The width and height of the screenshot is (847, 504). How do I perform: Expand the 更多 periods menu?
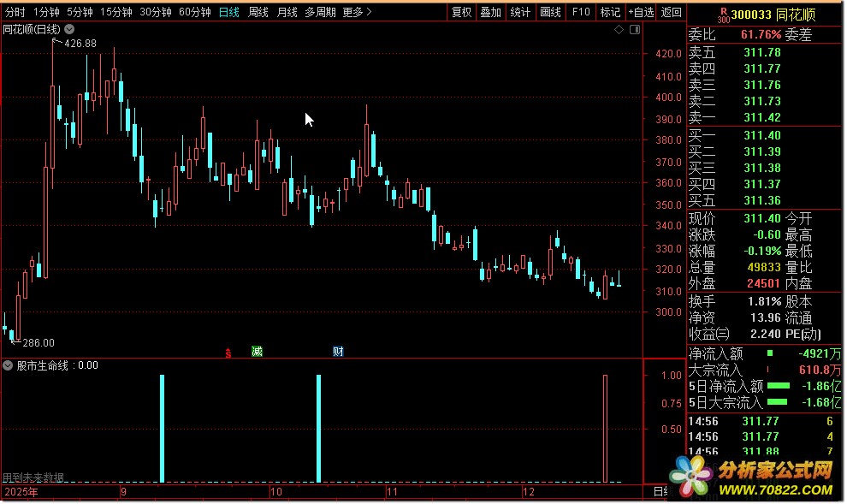pos(357,12)
